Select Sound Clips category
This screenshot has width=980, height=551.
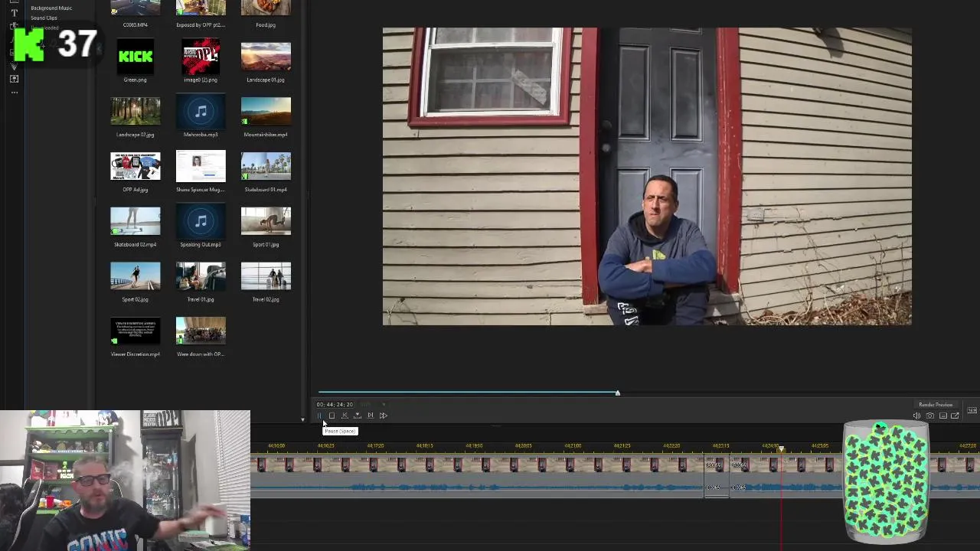pos(44,18)
